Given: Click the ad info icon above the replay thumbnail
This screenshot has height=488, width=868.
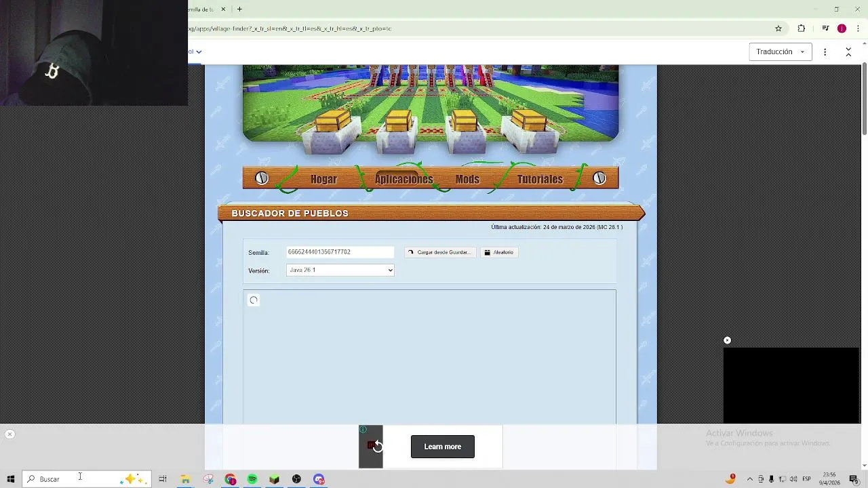Looking at the screenshot, I should click(x=363, y=430).
